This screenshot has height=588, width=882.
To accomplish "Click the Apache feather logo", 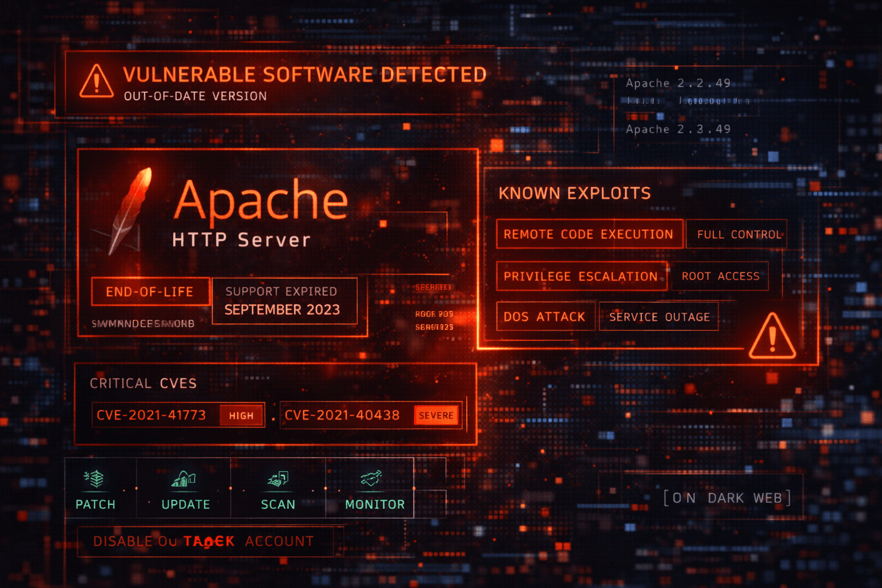I will tap(131, 211).
